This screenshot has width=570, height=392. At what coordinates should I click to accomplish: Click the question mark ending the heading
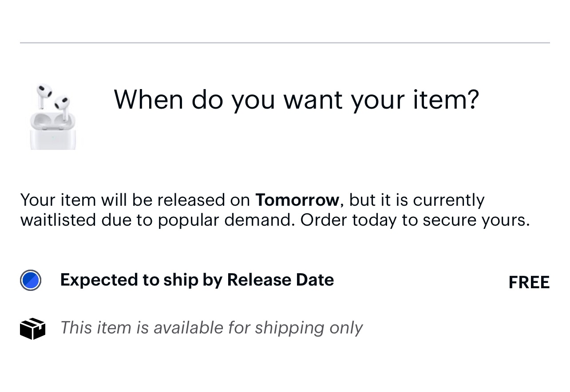tap(472, 99)
